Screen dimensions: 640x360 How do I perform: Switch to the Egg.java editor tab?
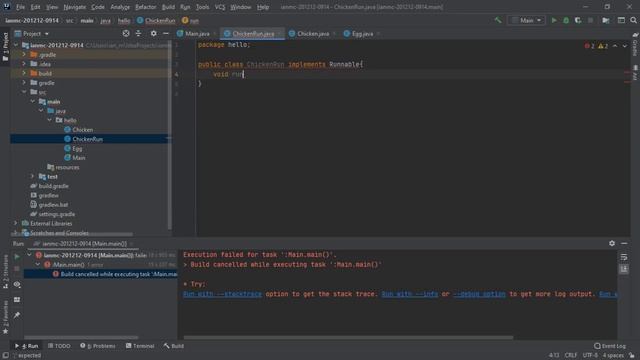tap(362, 33)
